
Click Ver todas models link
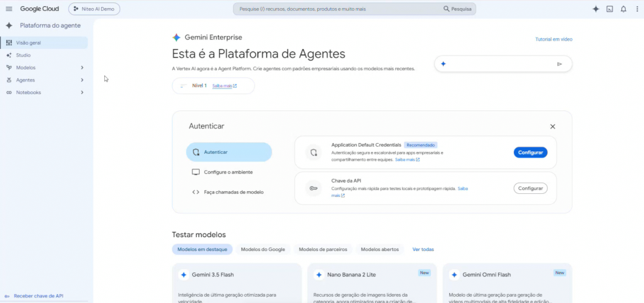423,249
